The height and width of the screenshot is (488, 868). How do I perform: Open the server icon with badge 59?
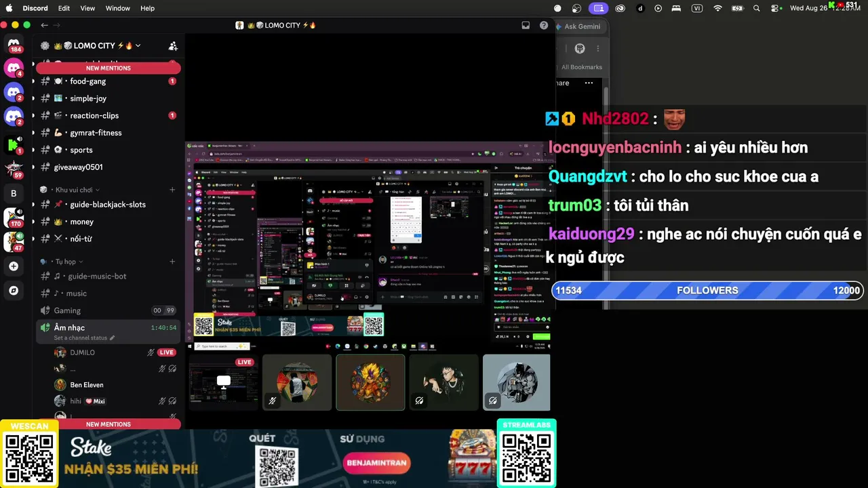14,169
